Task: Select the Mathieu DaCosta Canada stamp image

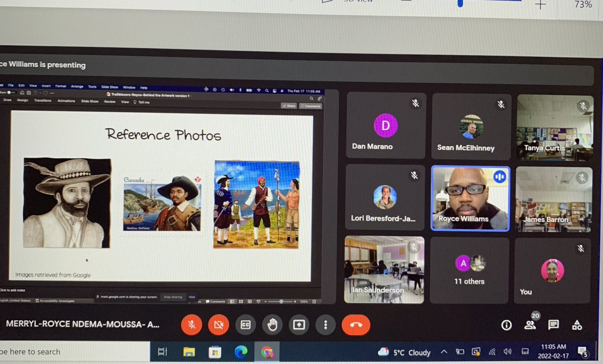Action: pos(162,203)
